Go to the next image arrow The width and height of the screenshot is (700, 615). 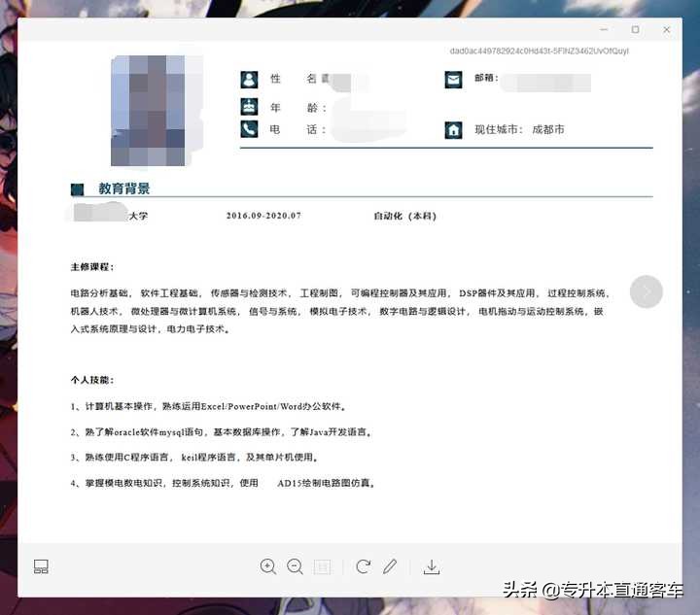pos(646,291)
